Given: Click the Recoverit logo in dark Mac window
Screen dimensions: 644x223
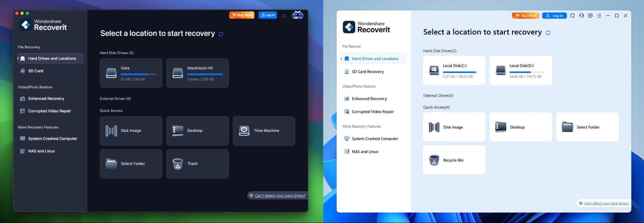Looking at the screenshot, I should tap(25, 25).
